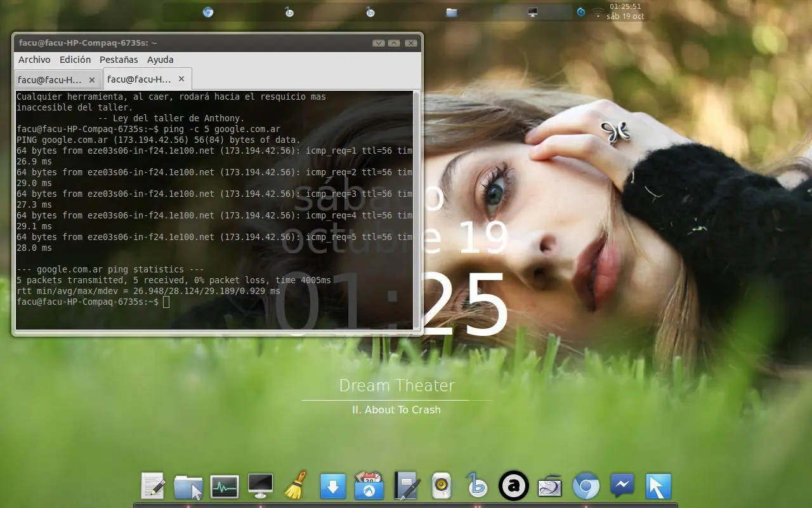This screenshot has width=812, height=508.
Task: Click the blue sync indicator in the top panel
Action: tap(581, 12)
